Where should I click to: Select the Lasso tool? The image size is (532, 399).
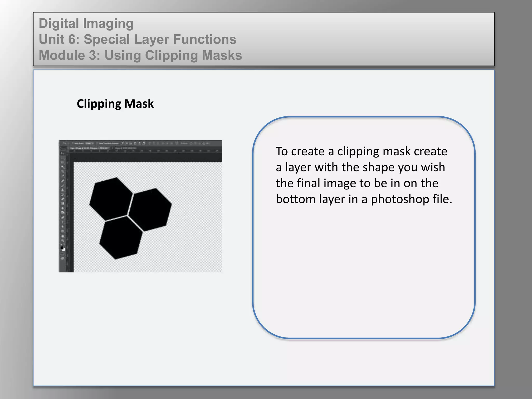tap(63, 162)
